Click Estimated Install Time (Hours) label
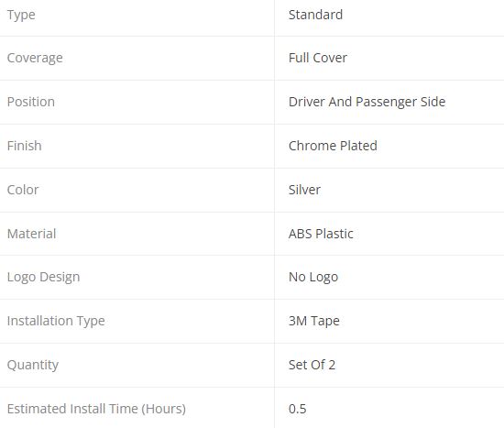 pyautogui.click(x=96, y=409)
